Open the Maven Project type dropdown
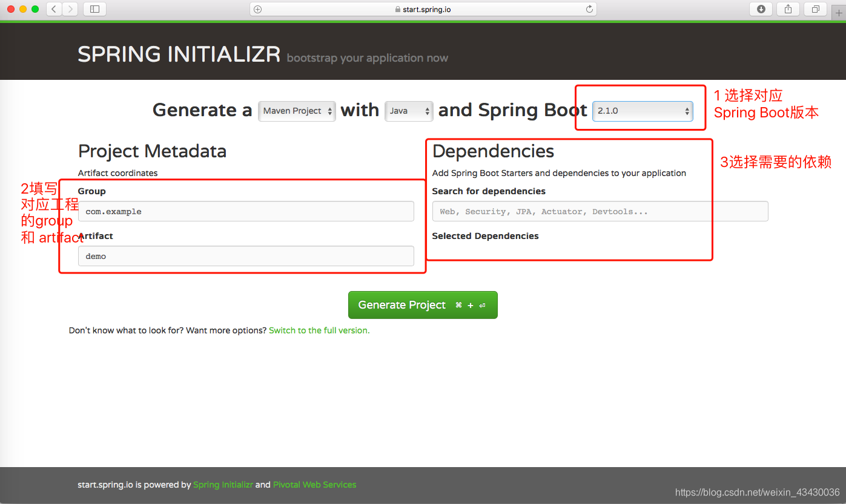 click(x=297, y=111)
